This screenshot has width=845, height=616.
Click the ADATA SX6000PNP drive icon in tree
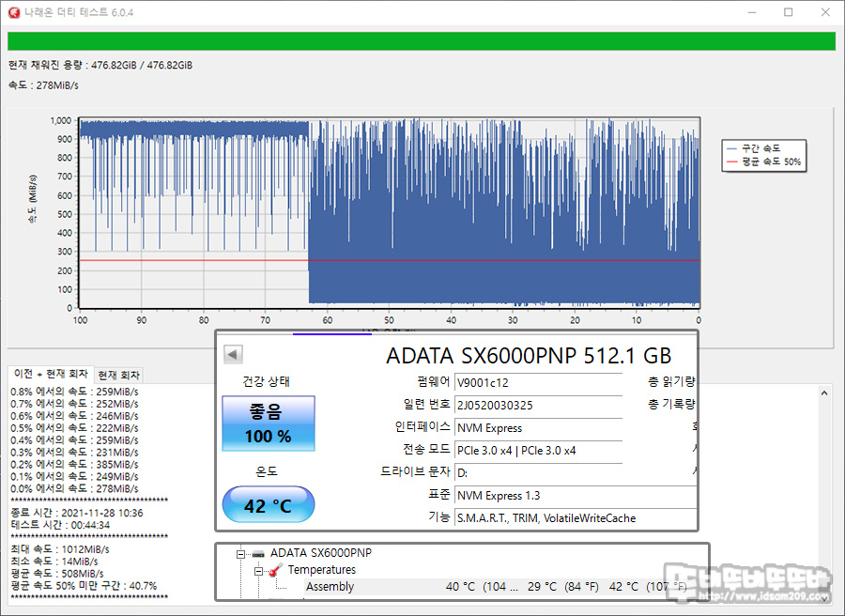click(259, 553)
